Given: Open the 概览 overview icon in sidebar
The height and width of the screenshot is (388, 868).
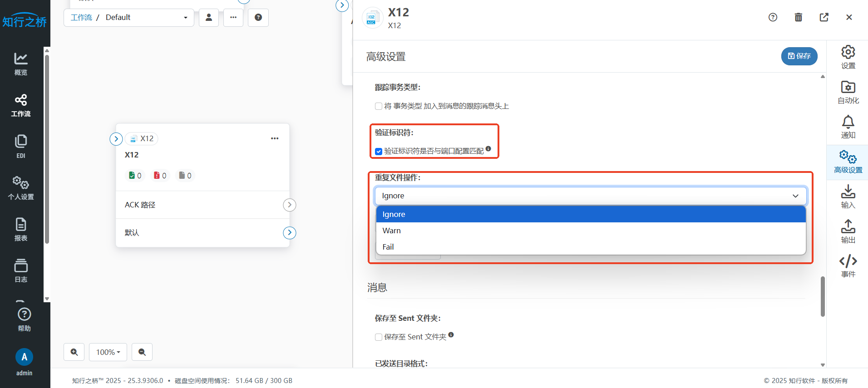Looking at the screenshot, I should [x=21, y=63].
